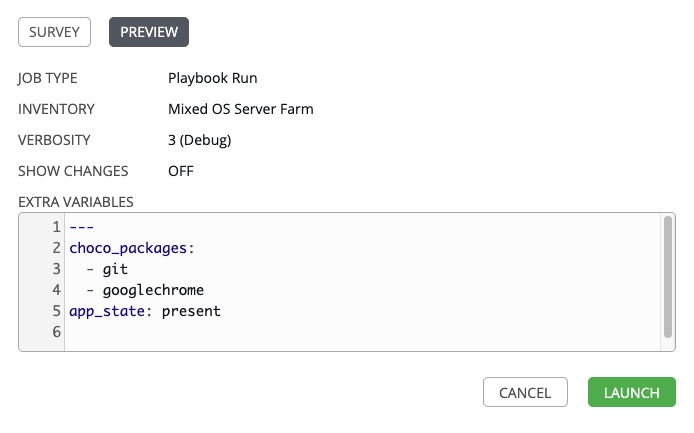Click the CANCEL button
This screenshot has height=433, width=694.
pyautogui.click(x=525, y=392)
